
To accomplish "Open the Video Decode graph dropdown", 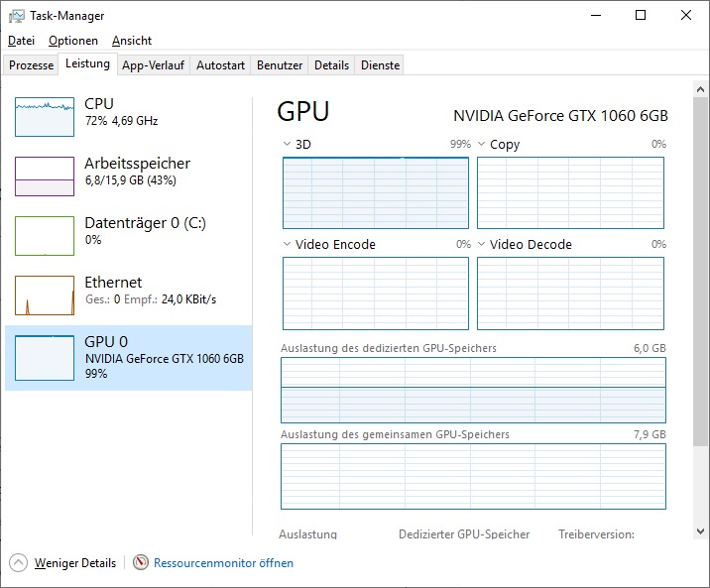I will (x=482, y=245).
